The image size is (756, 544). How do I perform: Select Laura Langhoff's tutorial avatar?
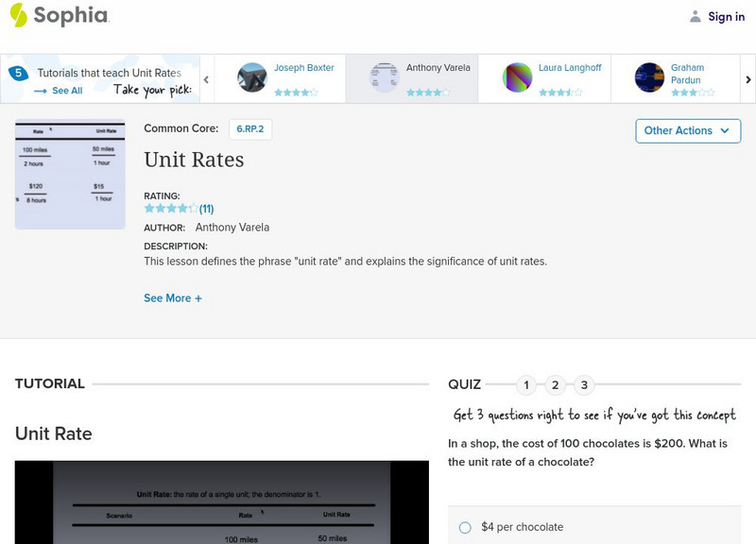pos(517,77)
